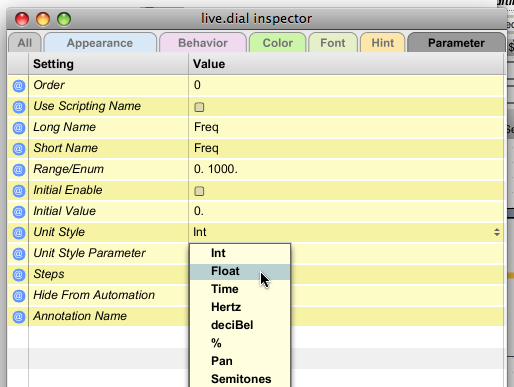Click the Range/Enum setting label
The image size is (514, 387).
(68, 169)
